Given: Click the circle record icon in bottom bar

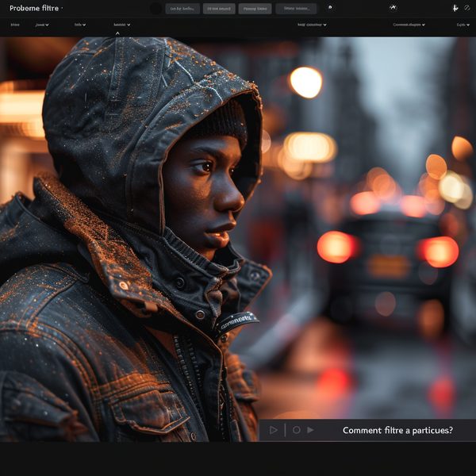Looking at the screenshot, I should click(x=296, y=430).
